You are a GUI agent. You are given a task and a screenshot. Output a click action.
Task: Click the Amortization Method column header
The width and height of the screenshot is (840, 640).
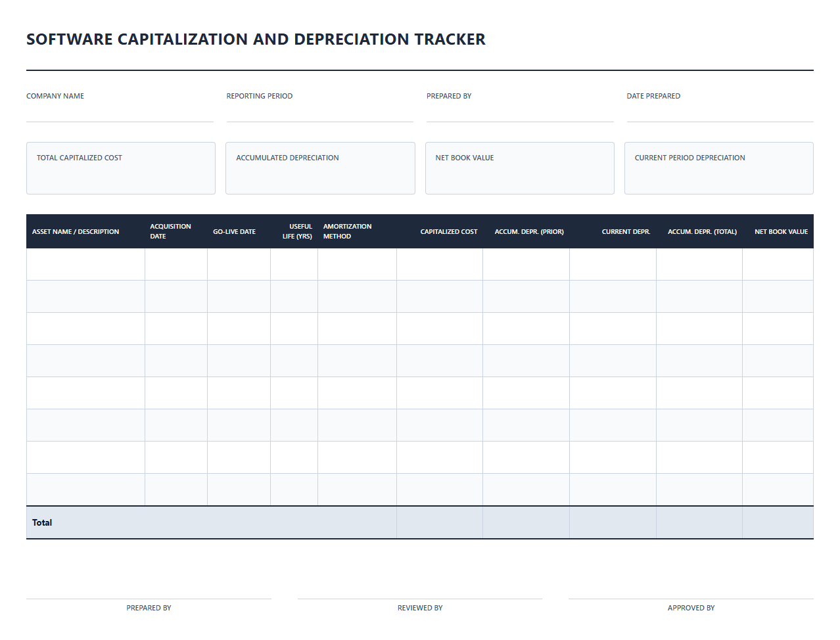(x=358, y=231)
